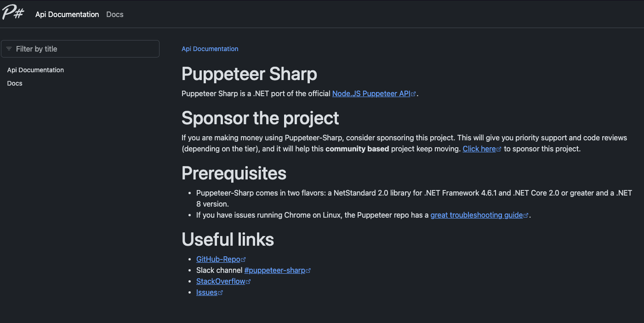Click the external-link icon next to GitHub-Repo
Screen dimensions: 644x323
(x=244, y=259)
